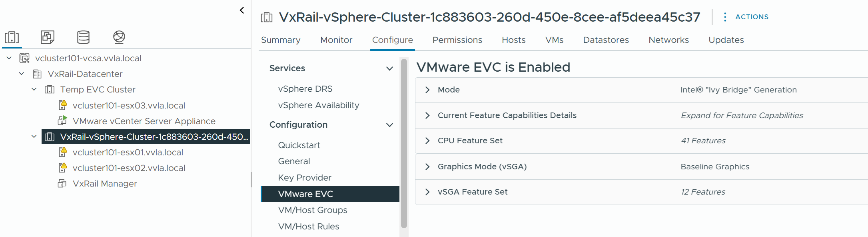Click the VMware vCenter Server Appliance icon
The height and width of the screenshot is (237, 868).
(62, 121)
